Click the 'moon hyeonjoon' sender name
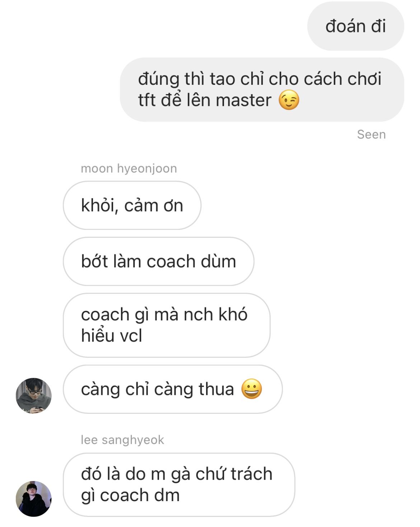The width and height of the screenshot is (420, 527). 129,168
